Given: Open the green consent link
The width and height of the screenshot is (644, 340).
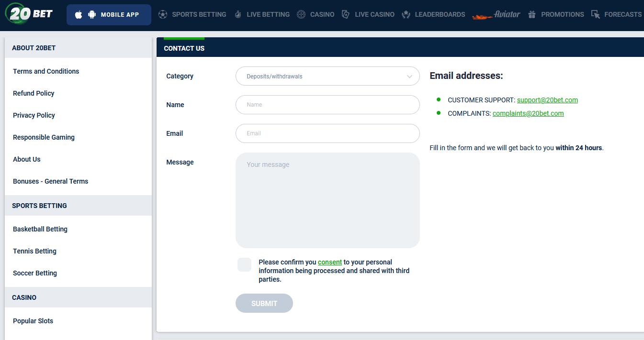Looking at the screenshot, I should click(330, 262).
